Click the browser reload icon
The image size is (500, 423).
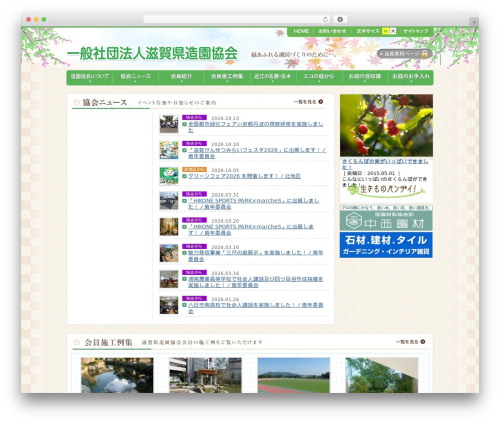(325, 19)
